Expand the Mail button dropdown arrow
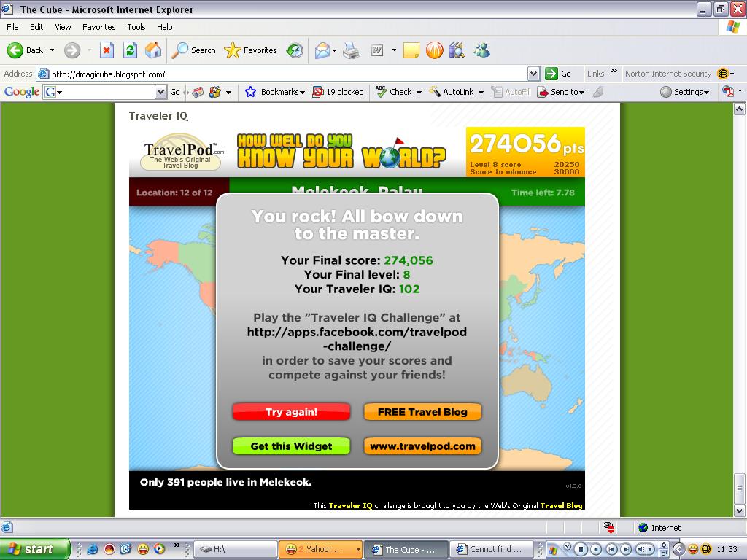This screenshot has height=560, width=747. tap(334, 50)
